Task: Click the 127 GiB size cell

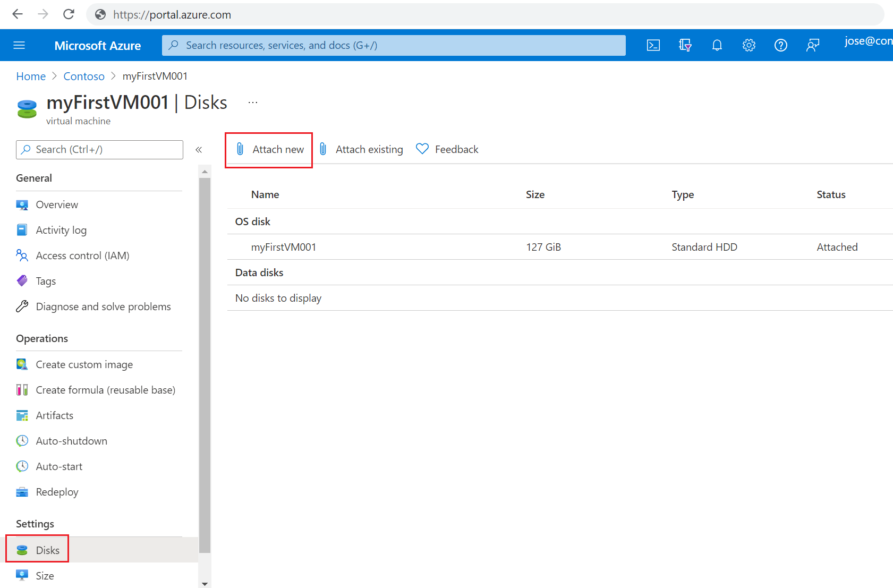Action: point(543,247)
